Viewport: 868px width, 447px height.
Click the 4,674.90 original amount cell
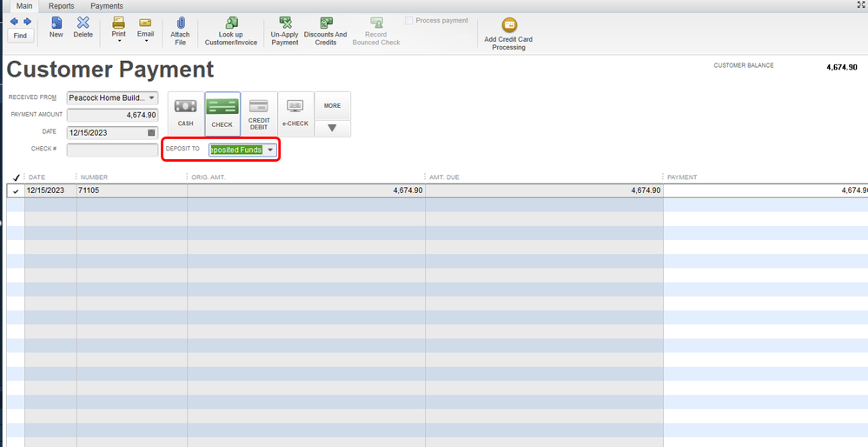pyautogui.click(x=306, y=190)
